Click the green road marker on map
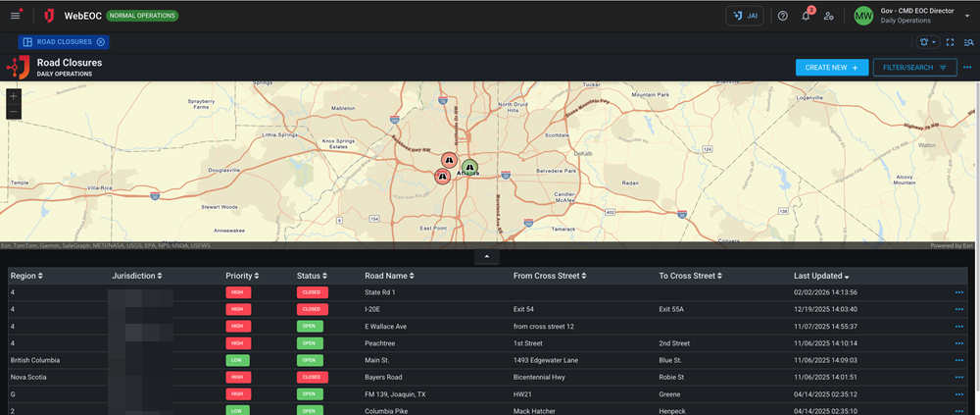The width and height of the screenshot is (980, 415). (x=470, y=168)
